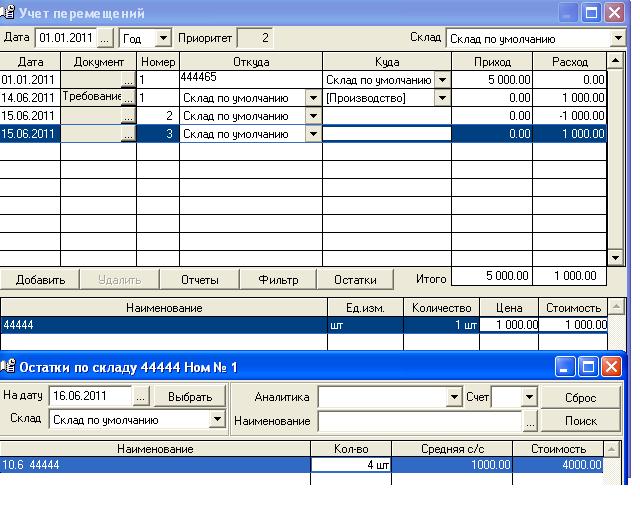Screen dimensions: 640x512
Task: Click the Сброс button
Action: pos(581,397)
